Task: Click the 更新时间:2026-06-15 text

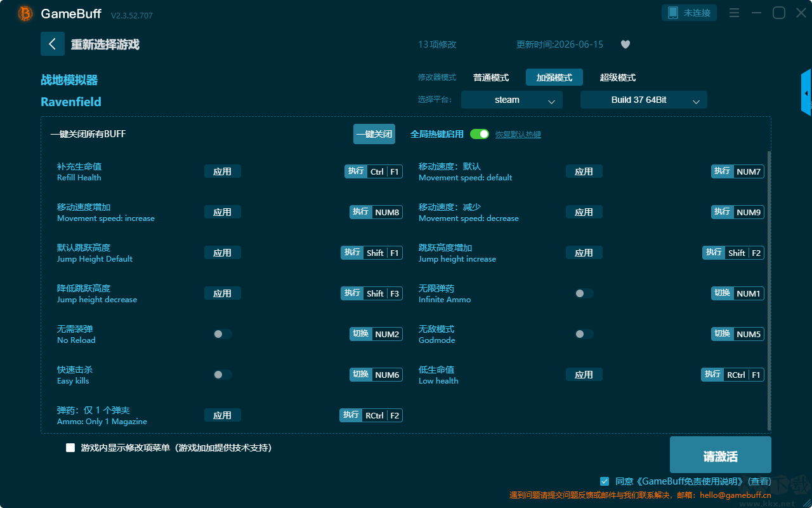Action: (x=560, y=44)
